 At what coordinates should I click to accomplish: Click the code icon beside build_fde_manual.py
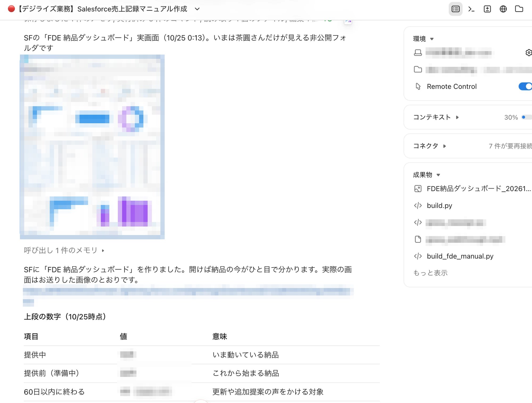[418, 256]
